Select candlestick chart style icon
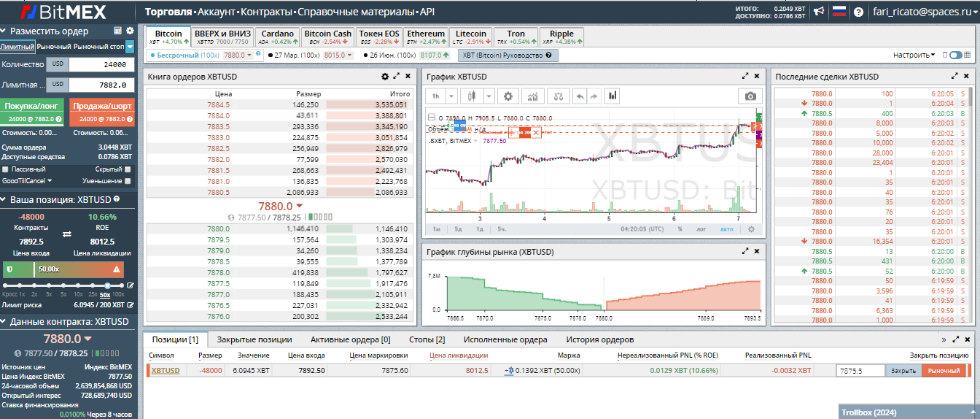 coord(471,96)
